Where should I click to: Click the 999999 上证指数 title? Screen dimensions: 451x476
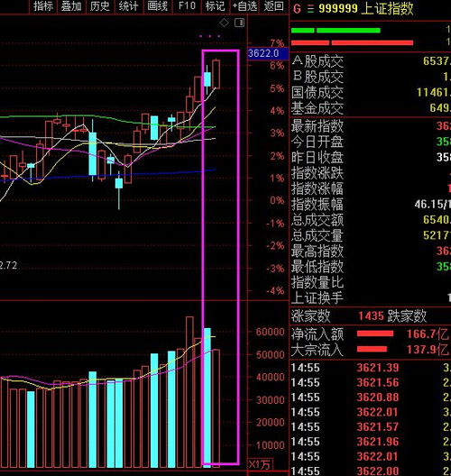[x=366, y=8]
